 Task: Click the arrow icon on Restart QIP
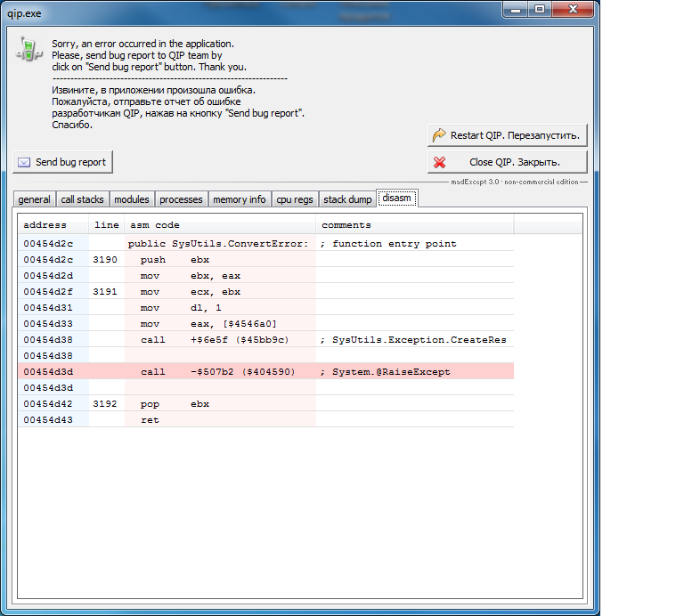tap(439, 135)
